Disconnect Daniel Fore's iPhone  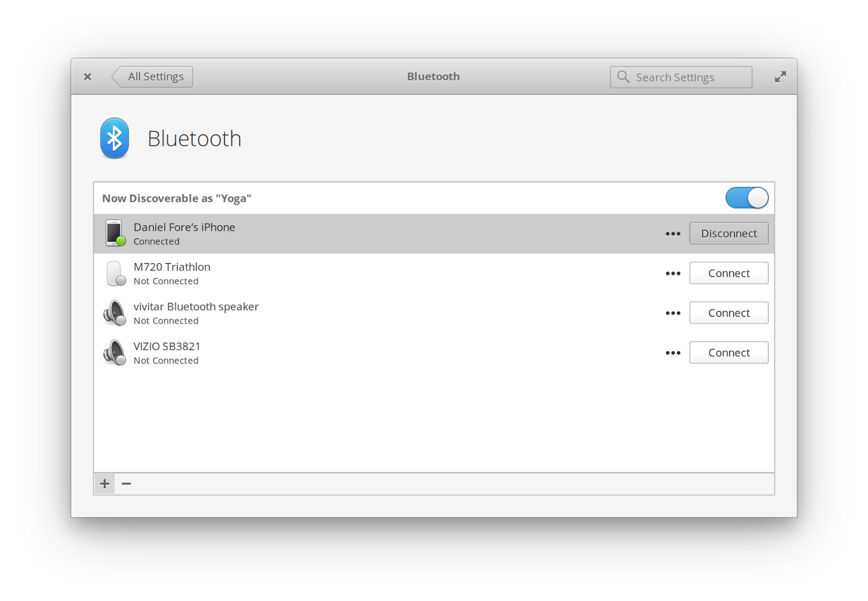(728, 233)
